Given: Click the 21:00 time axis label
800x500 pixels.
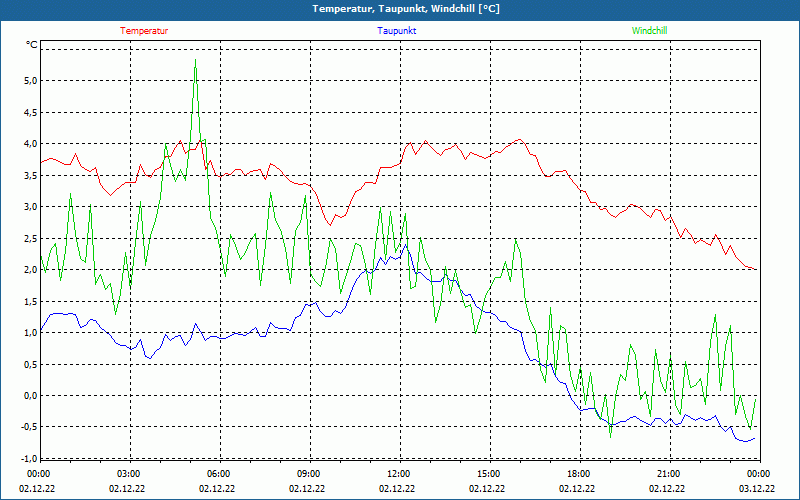Looking at the screenshot, I should pos(668,474).
